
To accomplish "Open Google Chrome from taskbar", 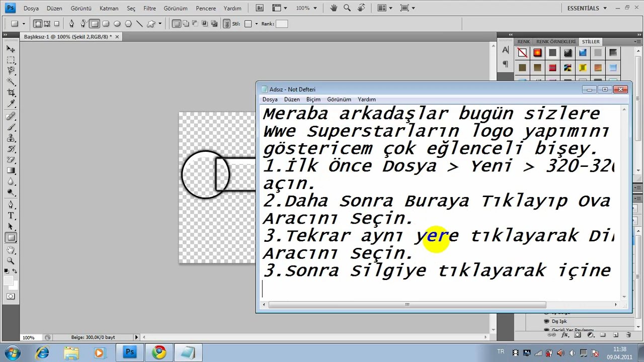I will [x=159, y=352].
